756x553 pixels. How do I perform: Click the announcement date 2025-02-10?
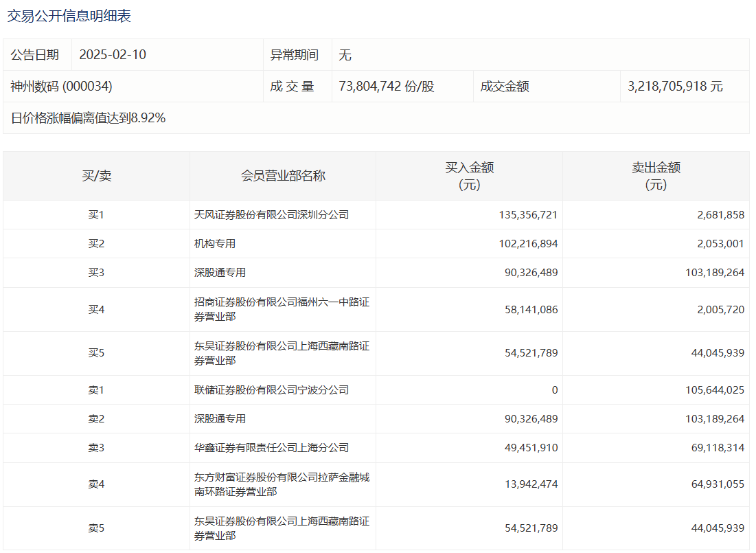(x=113, y=55)
